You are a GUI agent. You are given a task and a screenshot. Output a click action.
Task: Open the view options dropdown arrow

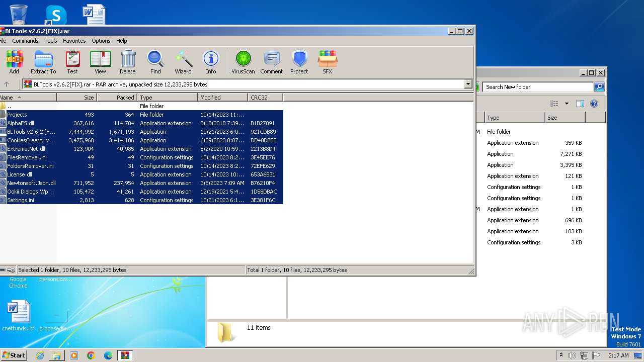[x=567, y=104]
